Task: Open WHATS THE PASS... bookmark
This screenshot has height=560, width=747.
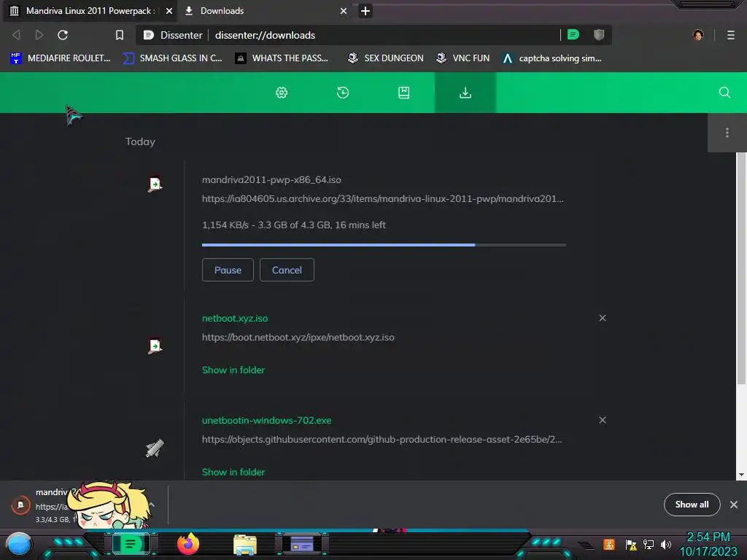Action: point(282,58)
